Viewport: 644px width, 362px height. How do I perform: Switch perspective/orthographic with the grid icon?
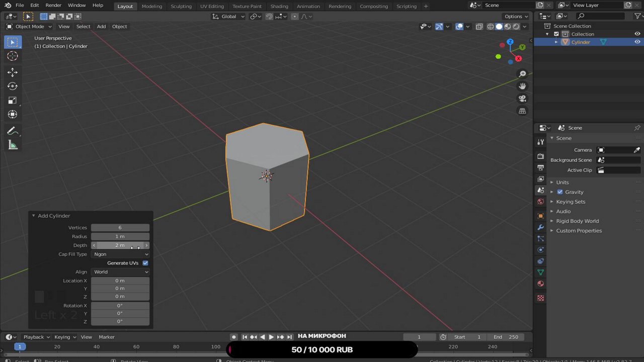522,111
